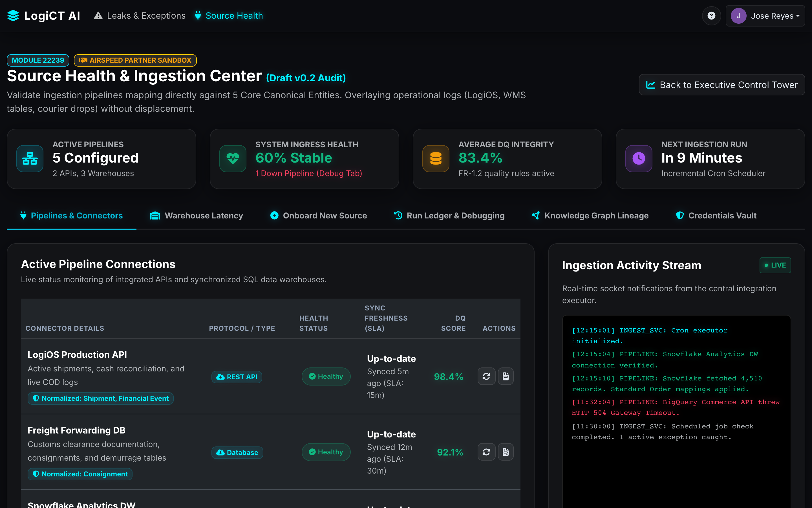Switch to the Onboard New Source tab
The image size is (812, 508).
click(318, 216)
